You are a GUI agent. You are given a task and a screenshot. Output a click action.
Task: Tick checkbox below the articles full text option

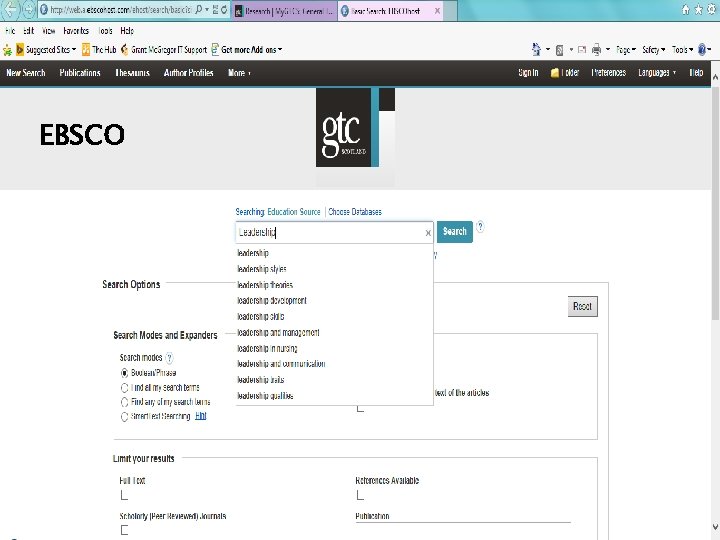(360, 408)
